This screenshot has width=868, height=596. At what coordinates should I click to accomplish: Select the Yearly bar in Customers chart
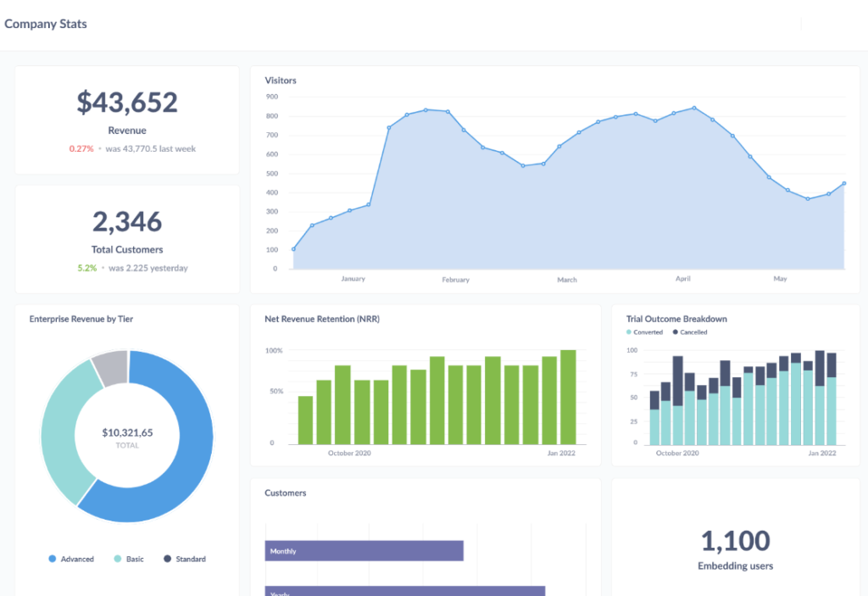click(404, 591)
